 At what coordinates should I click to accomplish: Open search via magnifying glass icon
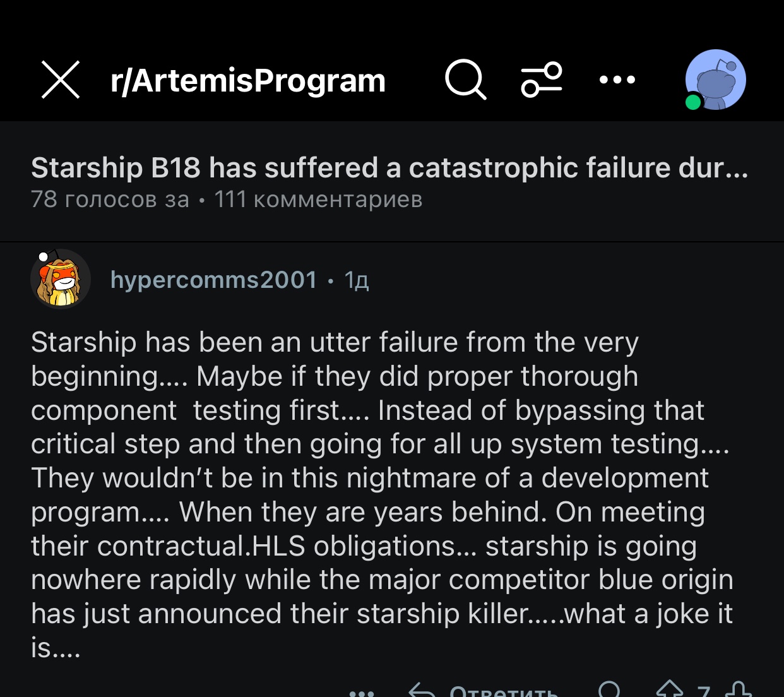(x=465, y=80)
